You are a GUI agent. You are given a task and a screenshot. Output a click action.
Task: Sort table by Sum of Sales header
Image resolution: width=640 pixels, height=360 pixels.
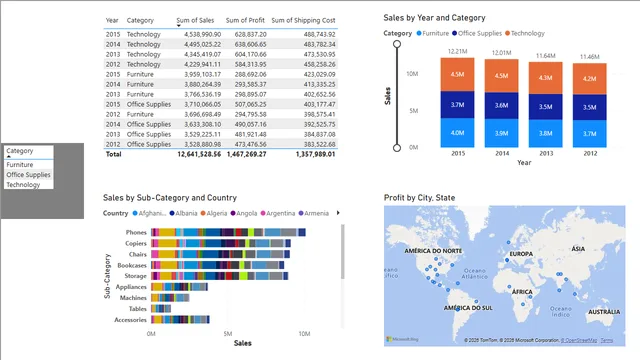[195, 20]
